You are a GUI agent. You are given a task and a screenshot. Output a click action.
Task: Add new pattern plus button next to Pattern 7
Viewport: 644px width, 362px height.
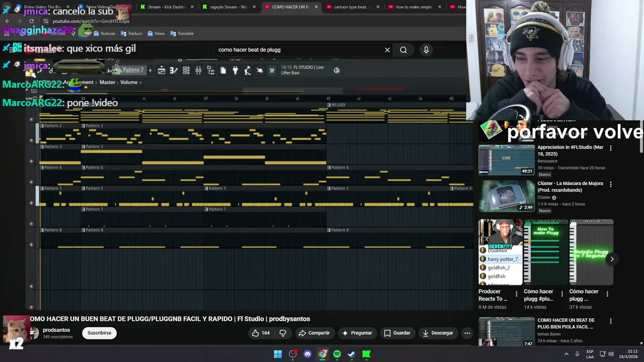pos(149,70)
